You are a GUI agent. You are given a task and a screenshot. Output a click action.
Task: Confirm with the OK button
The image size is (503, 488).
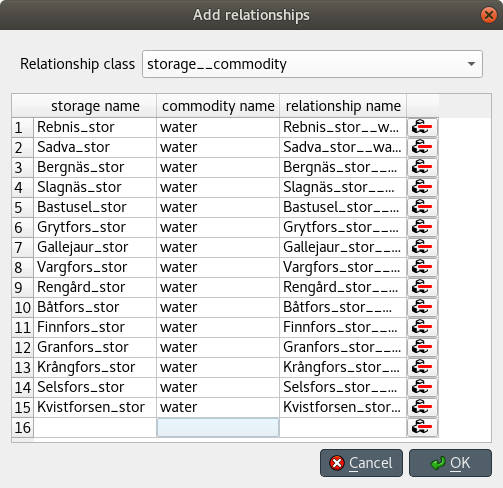(x=450, y=463)
